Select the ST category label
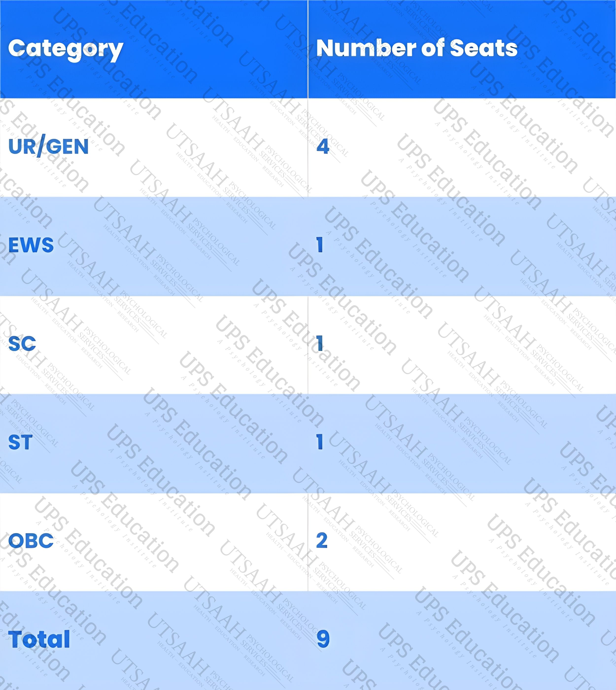The width and height of the screenshot is (616, 690). coord(20,442)
